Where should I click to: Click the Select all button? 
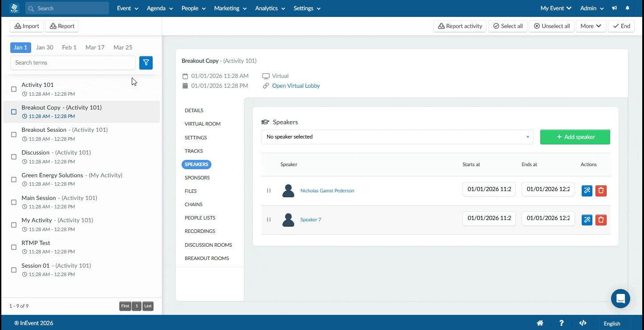click(508, 26)
